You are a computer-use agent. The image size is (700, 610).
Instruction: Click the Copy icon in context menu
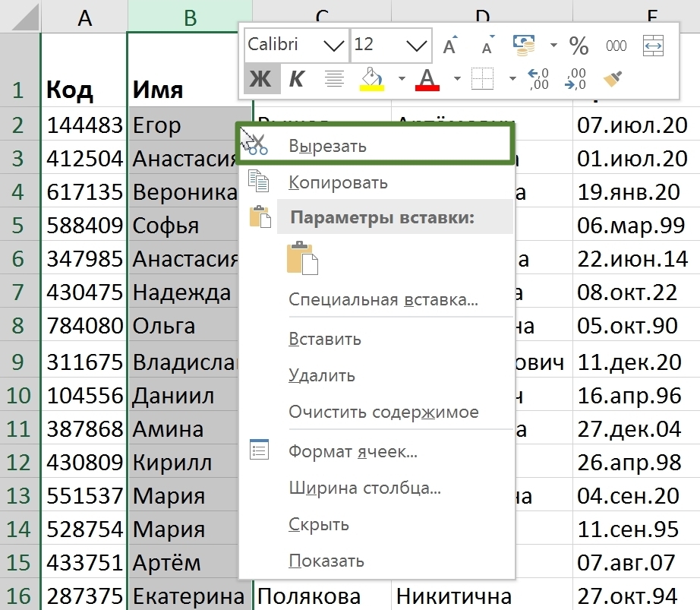click(258, 181)
